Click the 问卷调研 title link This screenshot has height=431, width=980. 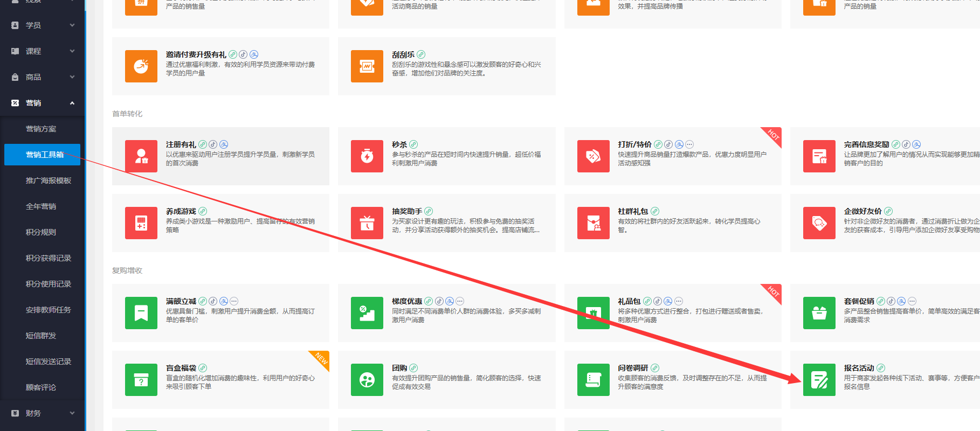point(633,368)
